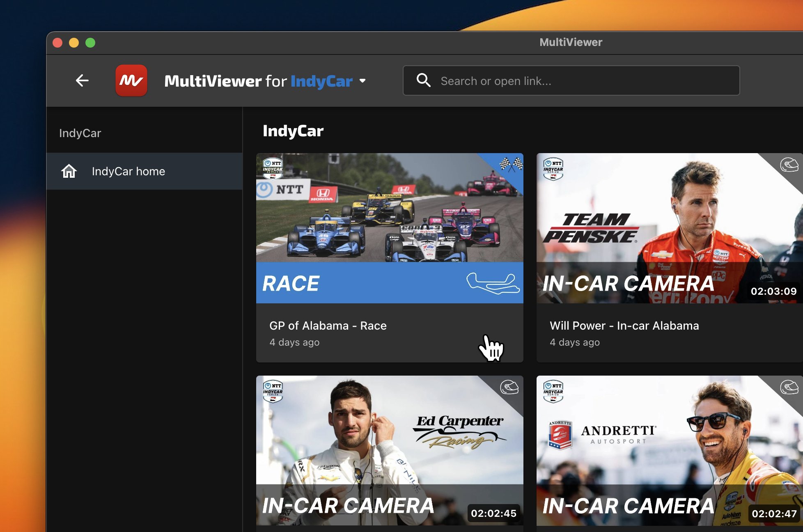Select IndyCar home in the sidebar
The height and width of the screenshot is (532, 803).
129,171
